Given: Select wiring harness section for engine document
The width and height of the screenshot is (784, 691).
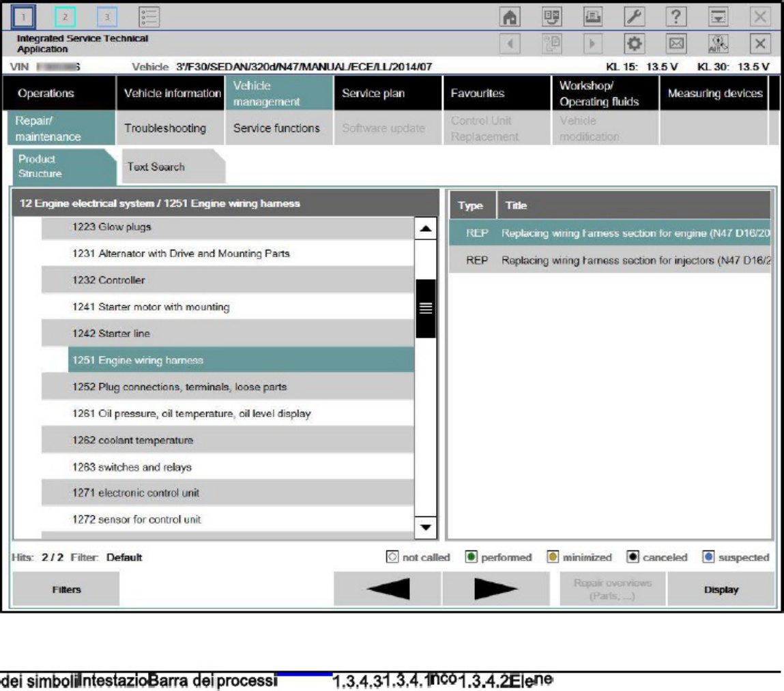Looking at the screenshot, I should (609, 233).
